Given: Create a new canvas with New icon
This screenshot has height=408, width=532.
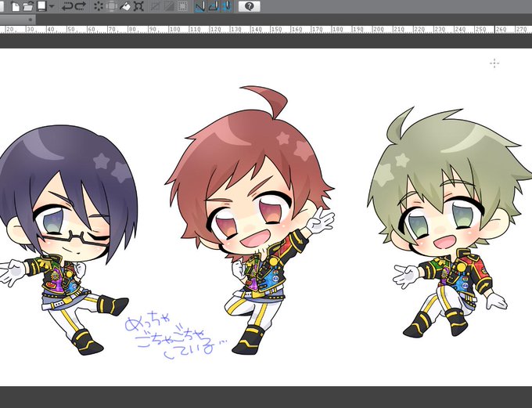Looking at the screenshot, I should pos(16,6).
